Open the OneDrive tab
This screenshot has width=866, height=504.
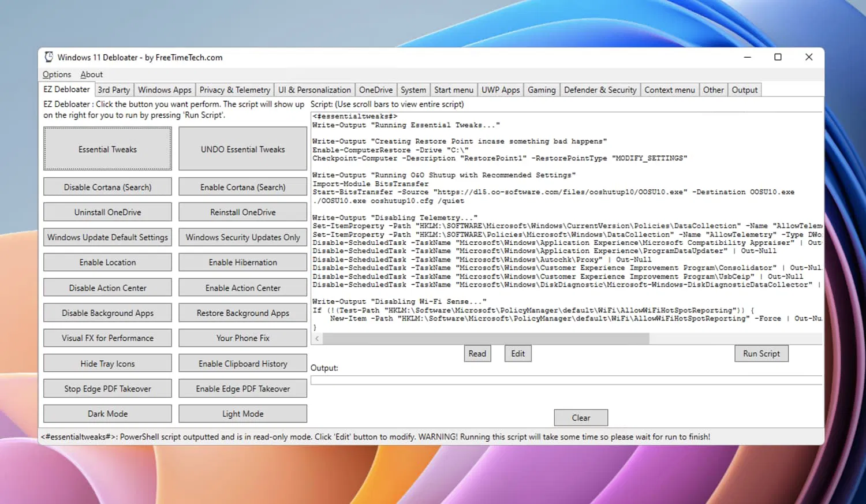376,90
